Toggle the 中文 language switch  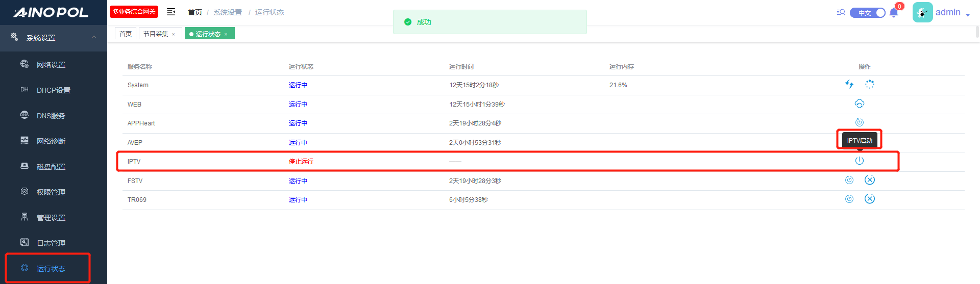pyautogui.click(x=868, y=13)
